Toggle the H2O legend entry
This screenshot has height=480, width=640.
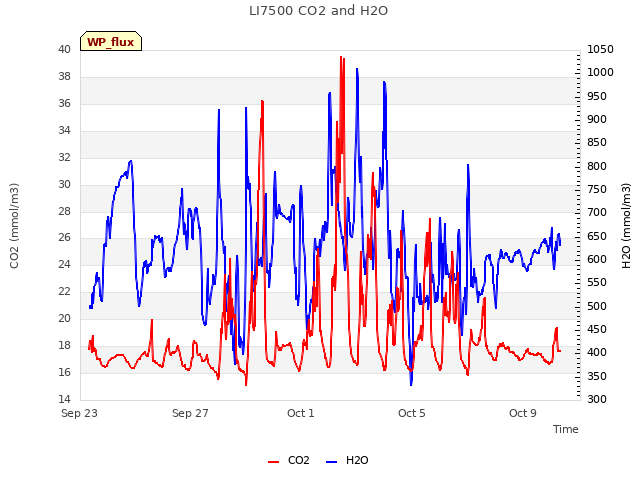tap(347, 460)
